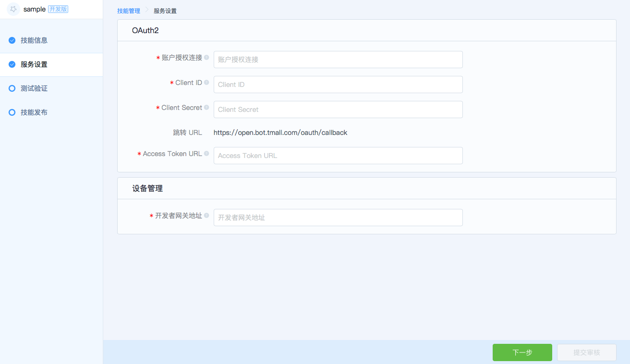Click the checkmark icon beside 服务设置
This screenshot has width=630, height=364.
pyautogui.click(x=12, y=64)
